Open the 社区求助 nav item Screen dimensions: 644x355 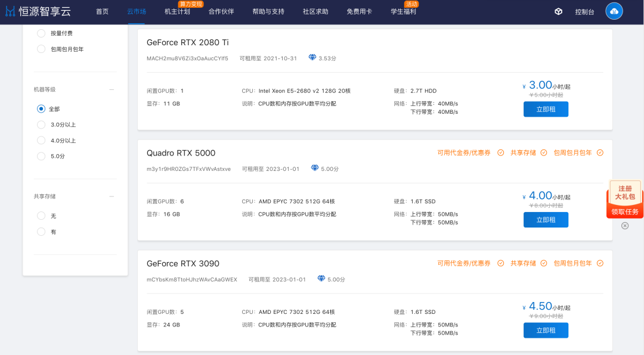(315, 11)
